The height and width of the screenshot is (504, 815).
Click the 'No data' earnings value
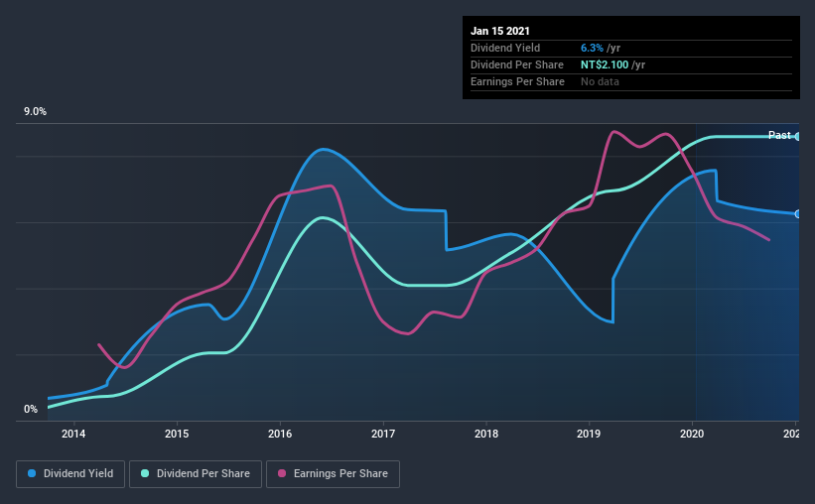click(600, 81)
